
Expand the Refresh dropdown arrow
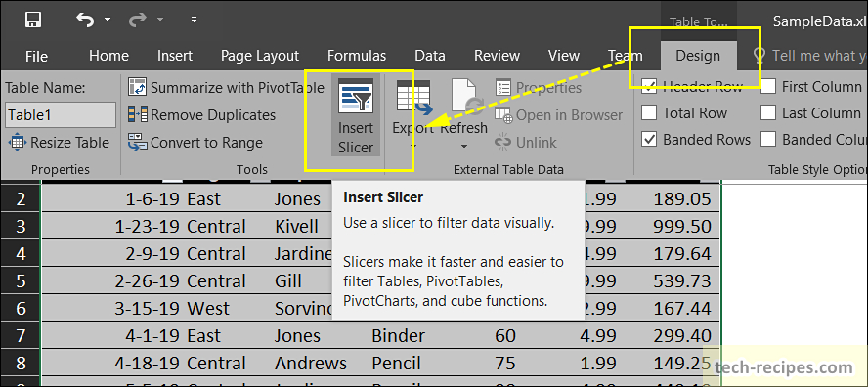pos(464,147)
